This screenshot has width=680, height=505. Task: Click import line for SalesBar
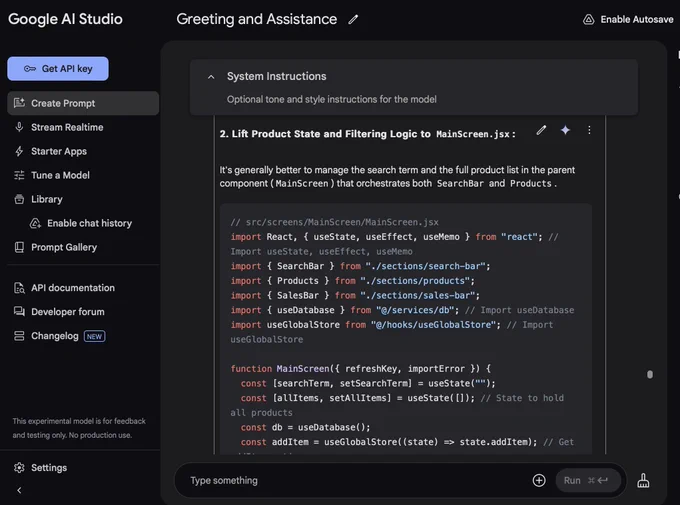355,295
